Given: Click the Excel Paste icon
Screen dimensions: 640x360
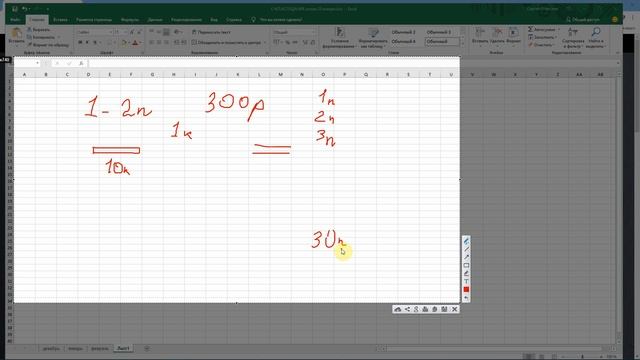Looking at the screenshot, I should point(16,33).
